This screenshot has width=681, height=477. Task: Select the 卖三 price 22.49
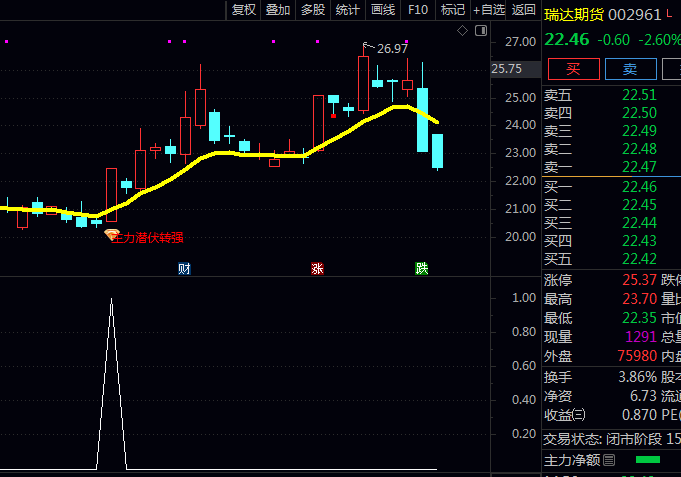(639, 131)
